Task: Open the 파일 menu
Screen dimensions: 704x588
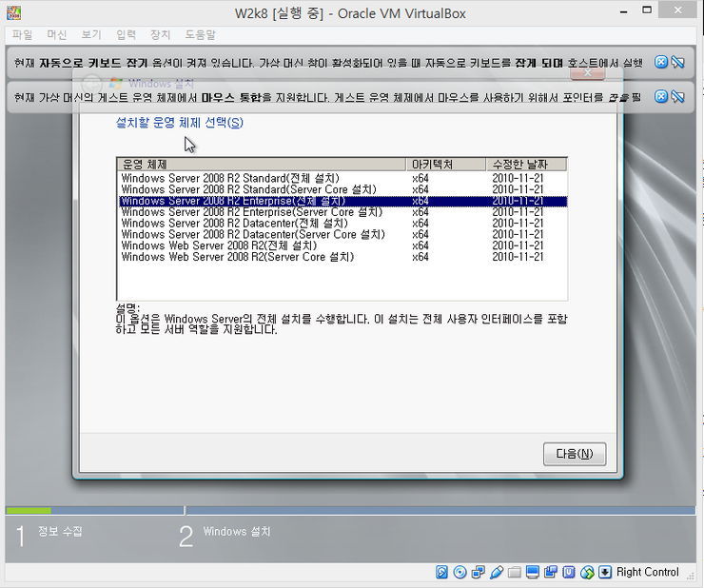Action: pyautogui.click(x=22, y=34)
